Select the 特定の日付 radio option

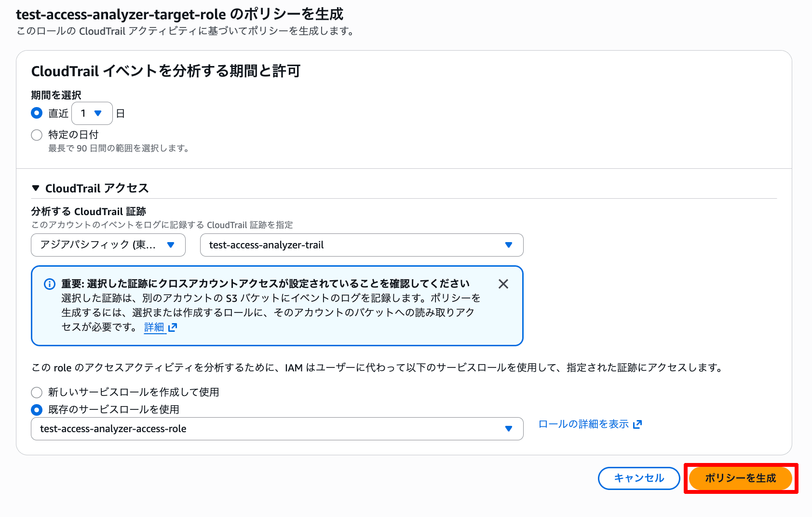[37, 135]
